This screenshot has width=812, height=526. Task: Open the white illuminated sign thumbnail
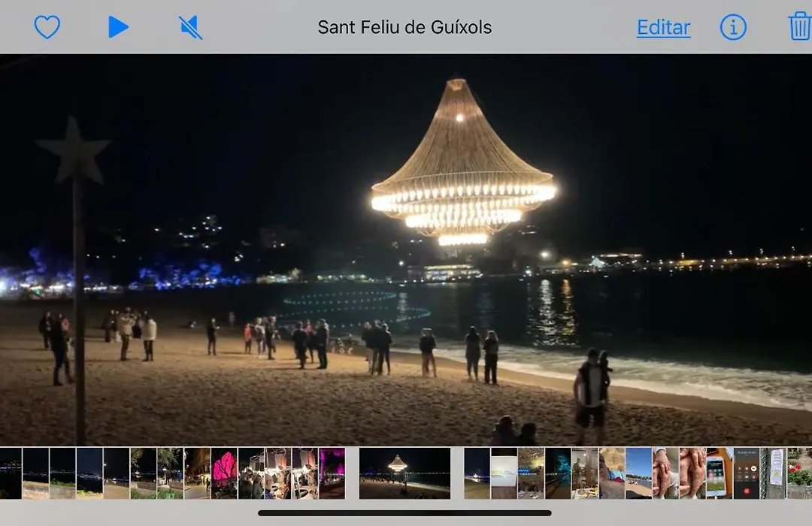click(x=504, y=473)
